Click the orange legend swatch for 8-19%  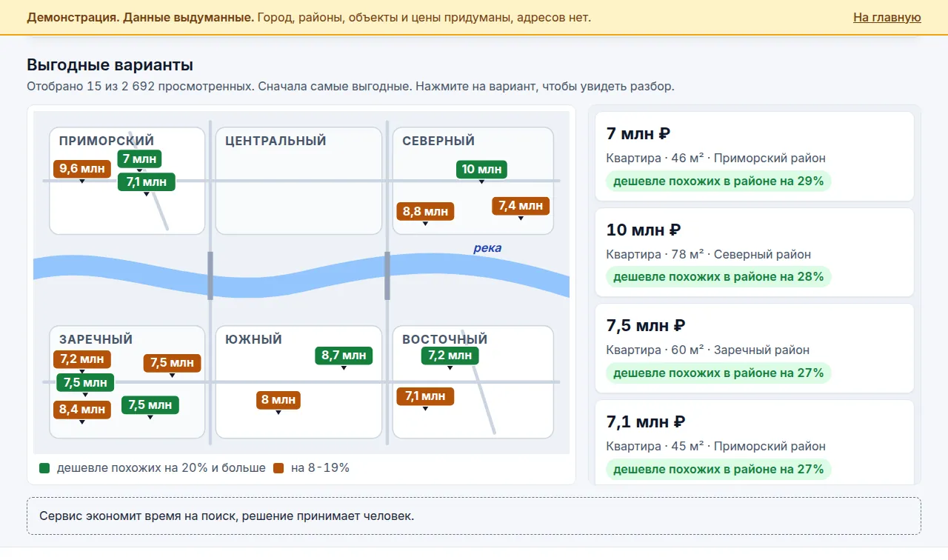tap(278, 468)
